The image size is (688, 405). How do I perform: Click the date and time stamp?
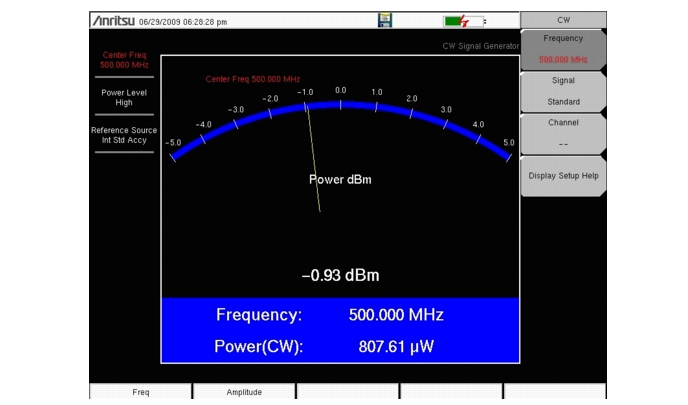(183, 22)
